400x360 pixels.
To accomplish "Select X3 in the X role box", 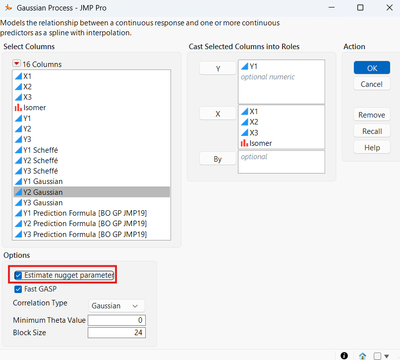I will (x=281, y=133).
